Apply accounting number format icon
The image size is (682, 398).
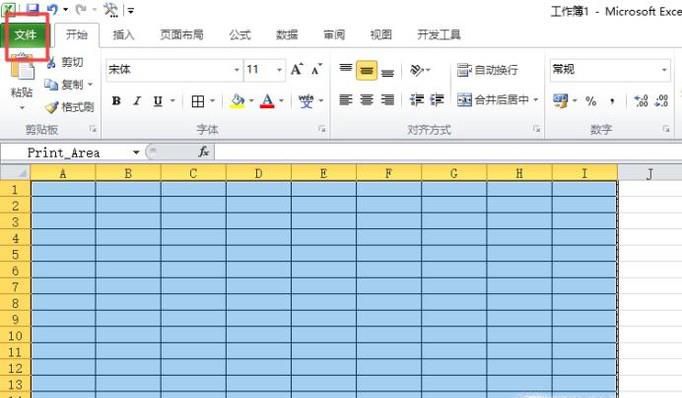pos(561,101)
